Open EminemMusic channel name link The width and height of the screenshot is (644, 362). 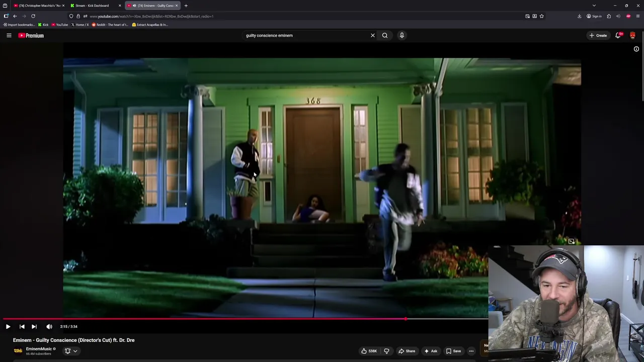(39, 349)
